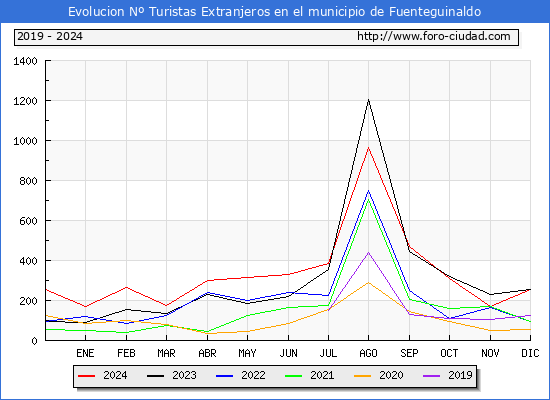Click the AGO month axis label

click(x=368, y=353)
